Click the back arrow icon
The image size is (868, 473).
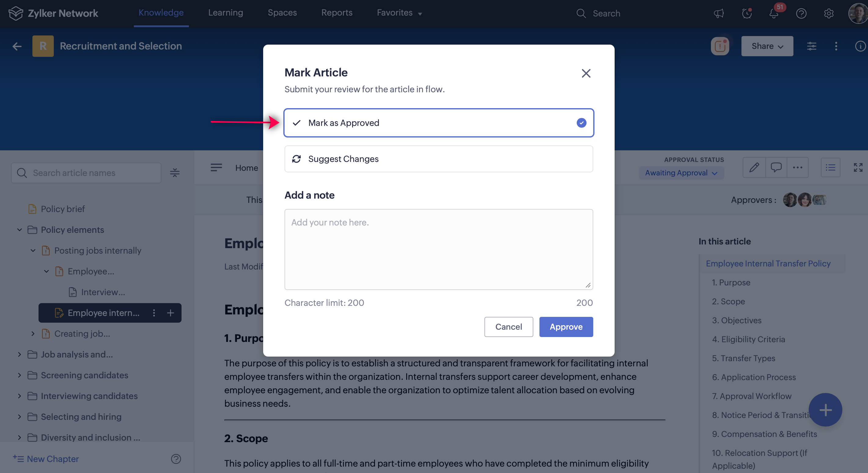click(x=17, y=46)
